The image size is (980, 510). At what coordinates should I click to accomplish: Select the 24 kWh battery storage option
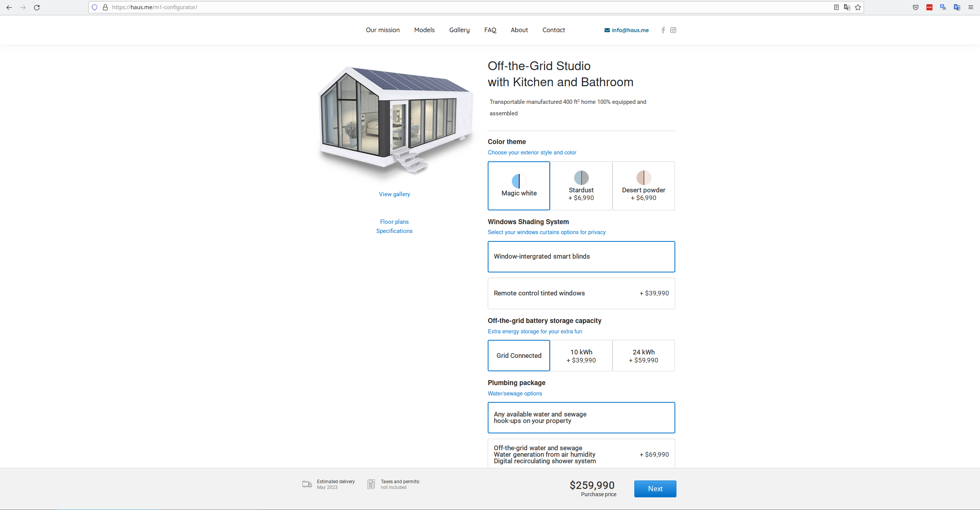click(643, 355)
